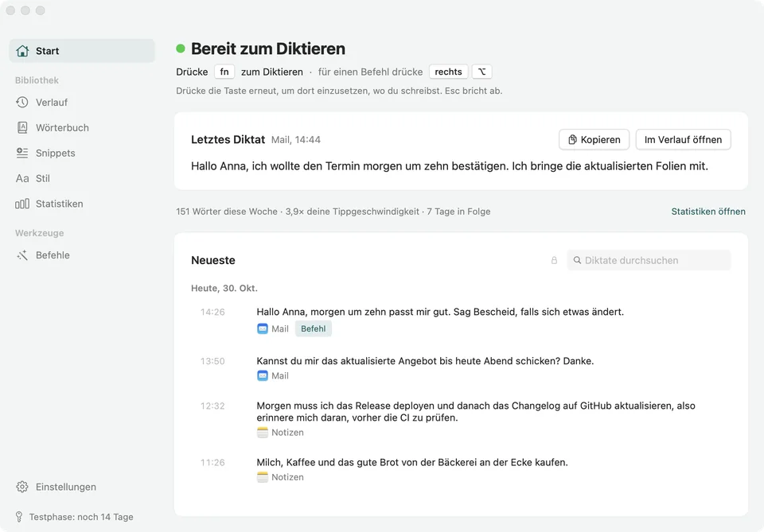
Task: Click the option key symbol badge
Action: (482, 72)
